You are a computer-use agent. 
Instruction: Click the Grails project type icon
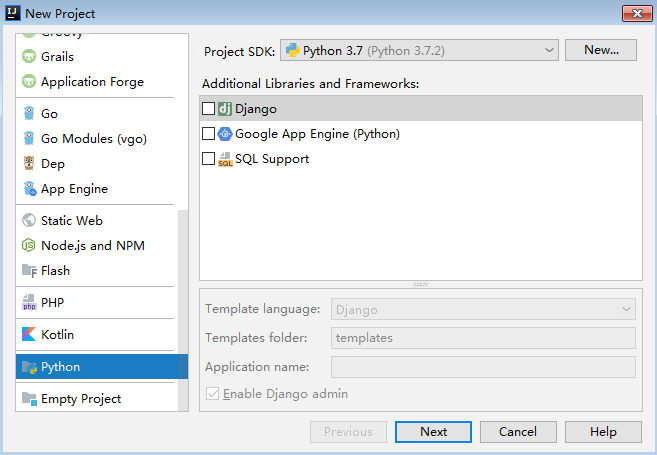click(29, 56)
